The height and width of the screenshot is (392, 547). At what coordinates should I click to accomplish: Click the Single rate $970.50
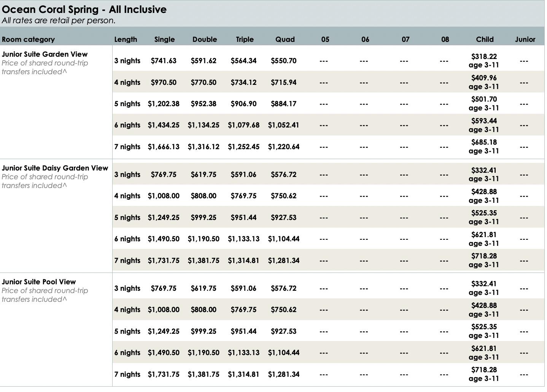(164, 82)
